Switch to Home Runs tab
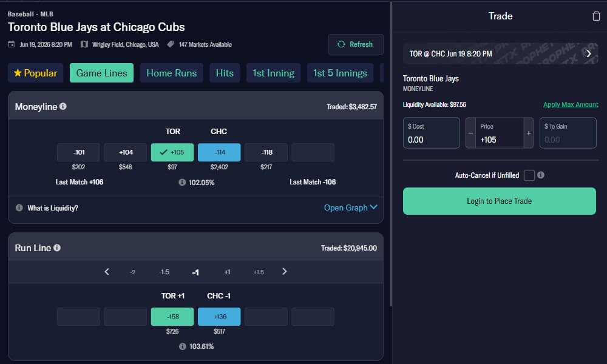Viewport: 607px width, 364px height. (x=172, y=73)
